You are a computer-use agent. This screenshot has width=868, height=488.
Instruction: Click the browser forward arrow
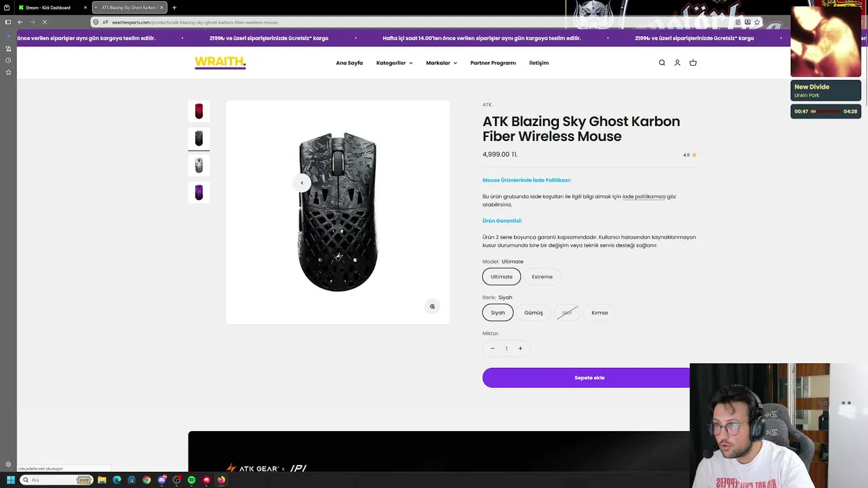coord(32,22)
